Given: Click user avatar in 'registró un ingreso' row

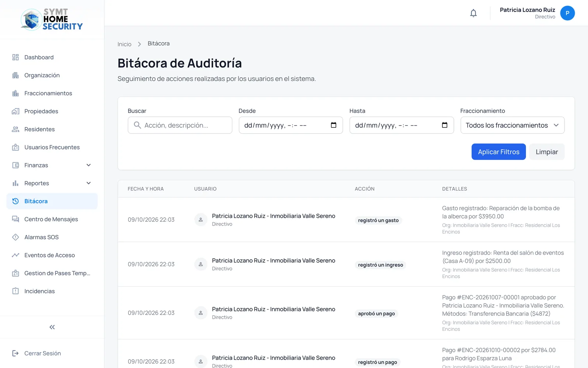Looking at the screenshot, I should point(201,264).
